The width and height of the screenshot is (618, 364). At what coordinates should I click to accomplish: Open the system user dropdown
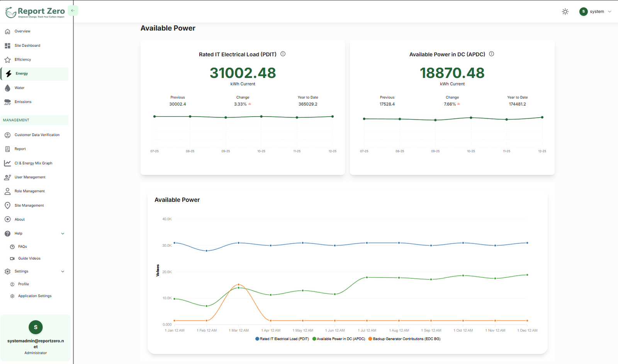coord(595,12)
